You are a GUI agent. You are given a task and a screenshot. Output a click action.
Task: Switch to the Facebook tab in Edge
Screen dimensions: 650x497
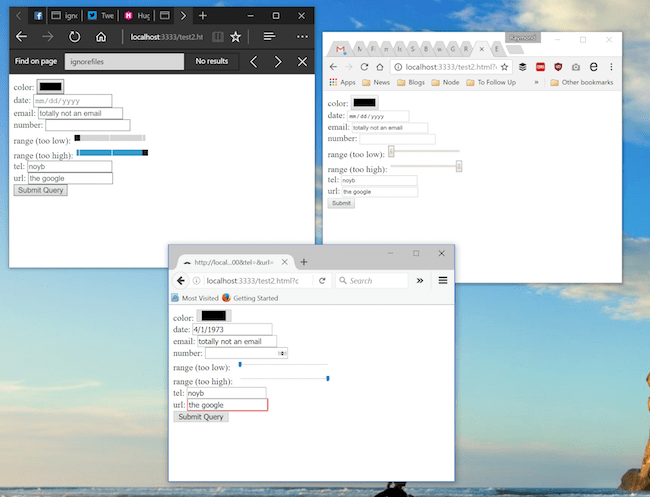[38, 16]
